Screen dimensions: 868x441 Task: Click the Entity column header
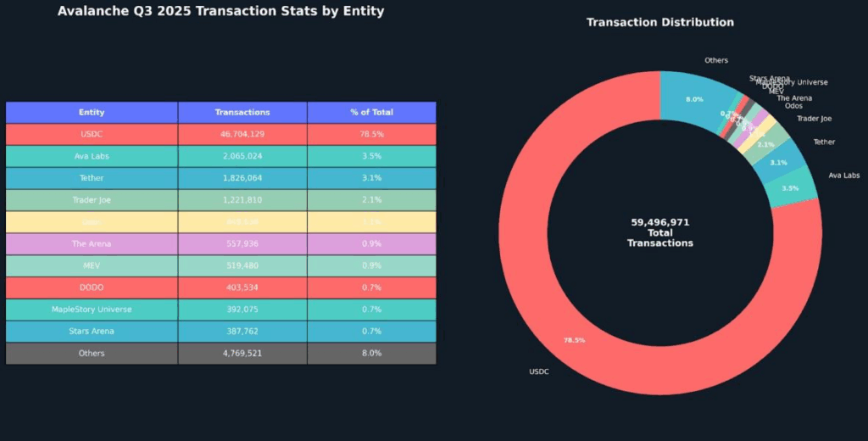92,112
